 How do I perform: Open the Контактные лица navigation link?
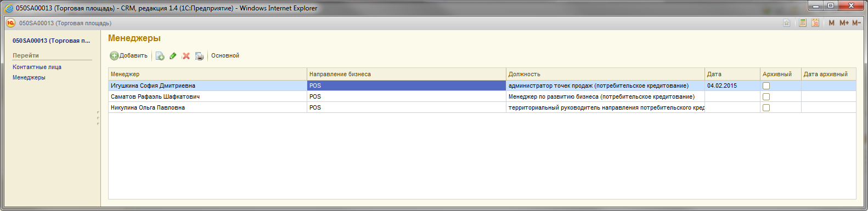click(37, 67)
